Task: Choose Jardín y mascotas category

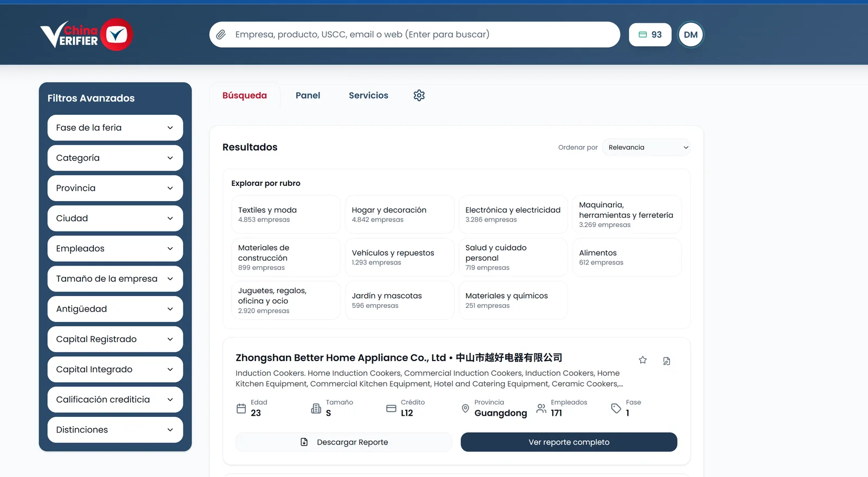Action: (x=399, y=300)
